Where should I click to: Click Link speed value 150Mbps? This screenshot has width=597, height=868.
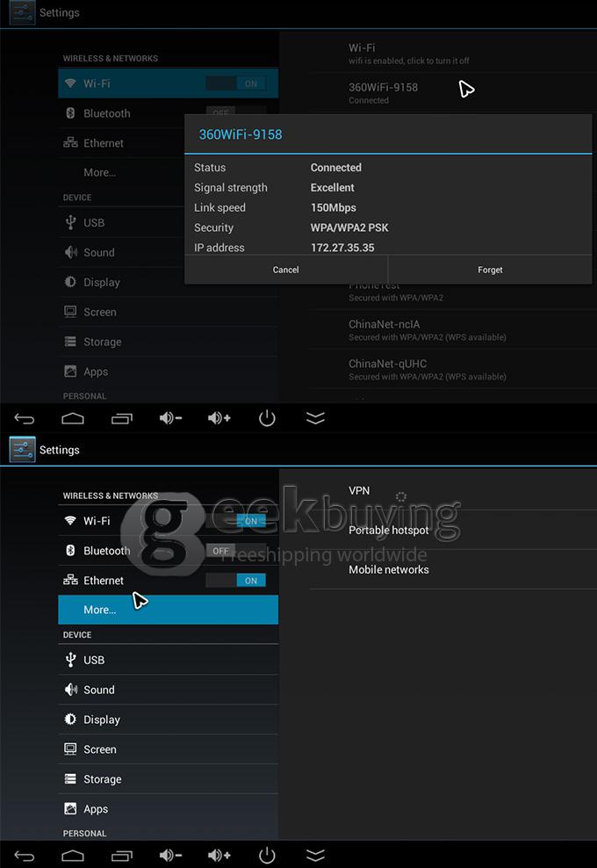[x=333, y=207]
